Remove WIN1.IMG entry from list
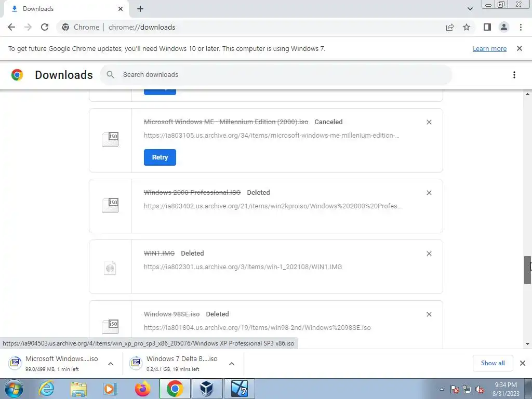532x399 pixels. 429,254
